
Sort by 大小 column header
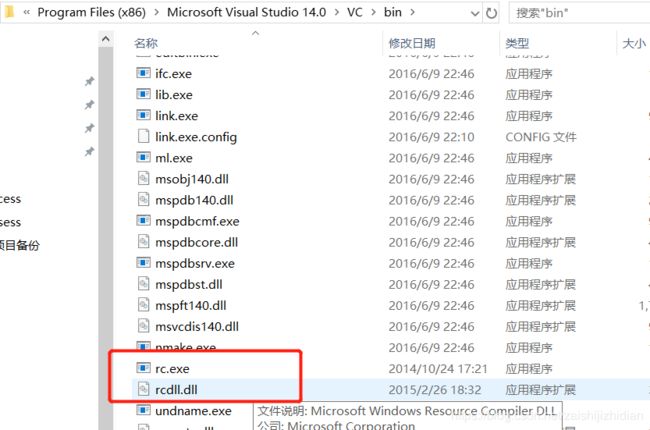coord(634,43)
